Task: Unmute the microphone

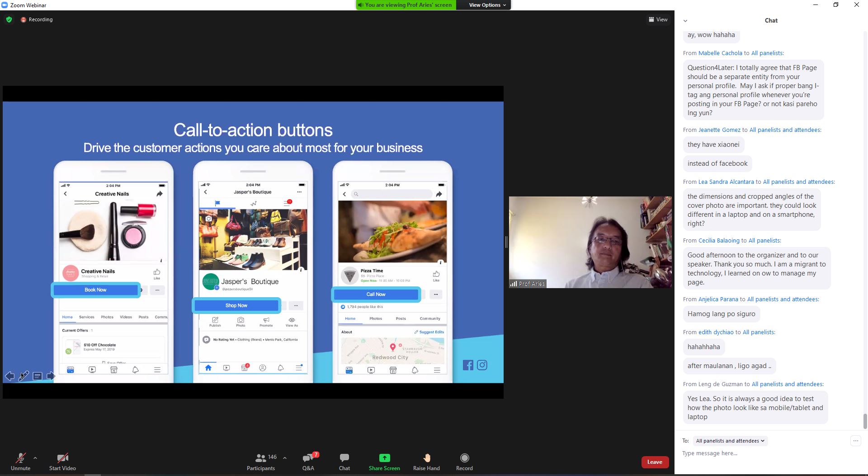Action: click(20, 462)
